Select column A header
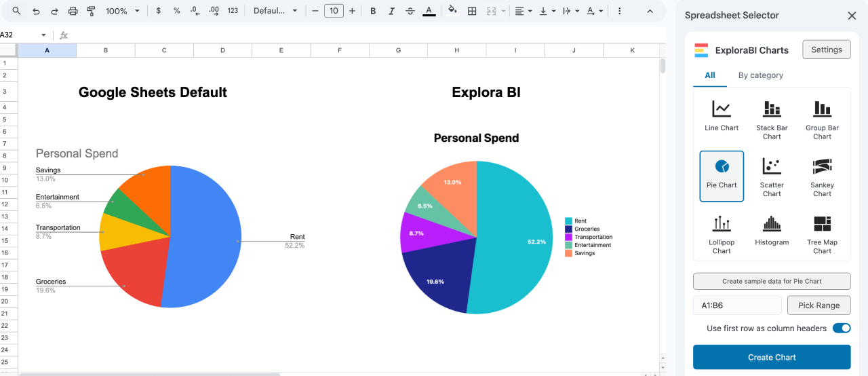Image resolution: width=868 pixels, height=376 pixels. [47, 50]
